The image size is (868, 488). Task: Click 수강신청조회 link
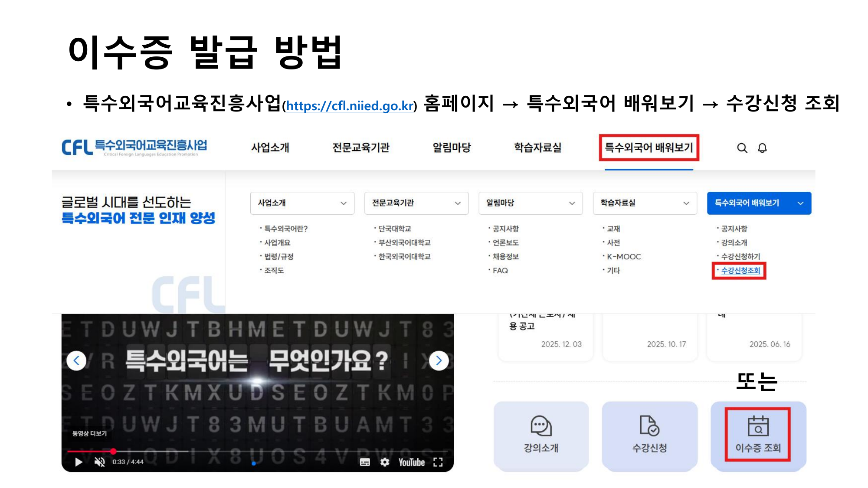click(740, 271)
